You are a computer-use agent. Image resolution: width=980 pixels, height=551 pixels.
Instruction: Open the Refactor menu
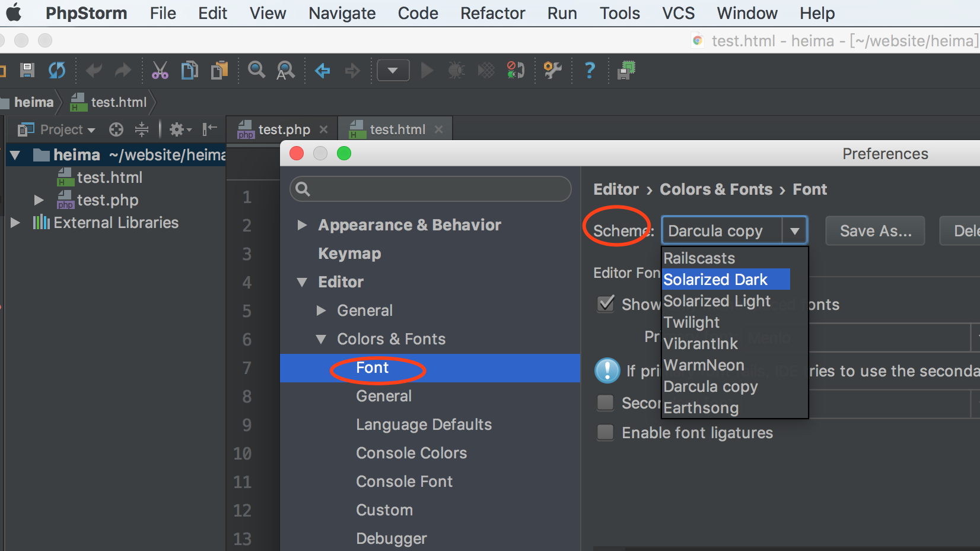click(493, 13)
